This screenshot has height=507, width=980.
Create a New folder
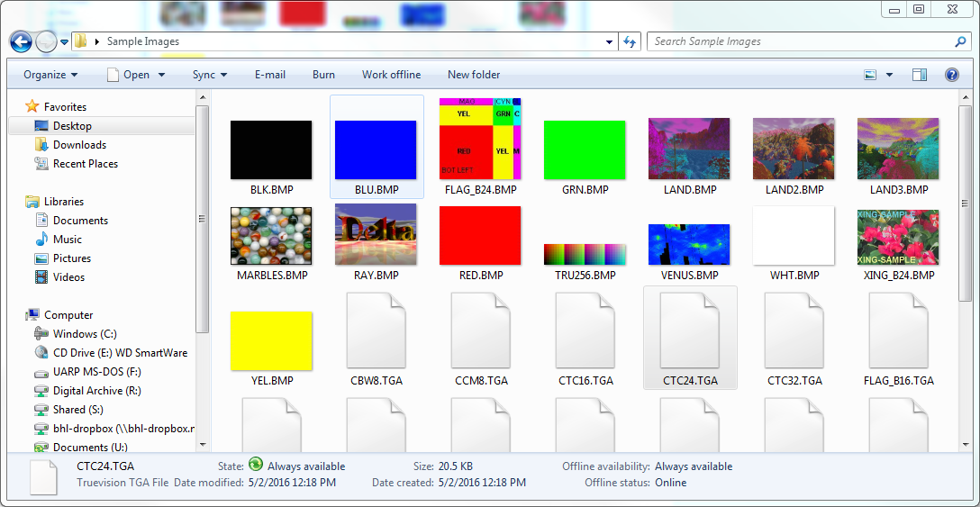[x=474, y=75]
